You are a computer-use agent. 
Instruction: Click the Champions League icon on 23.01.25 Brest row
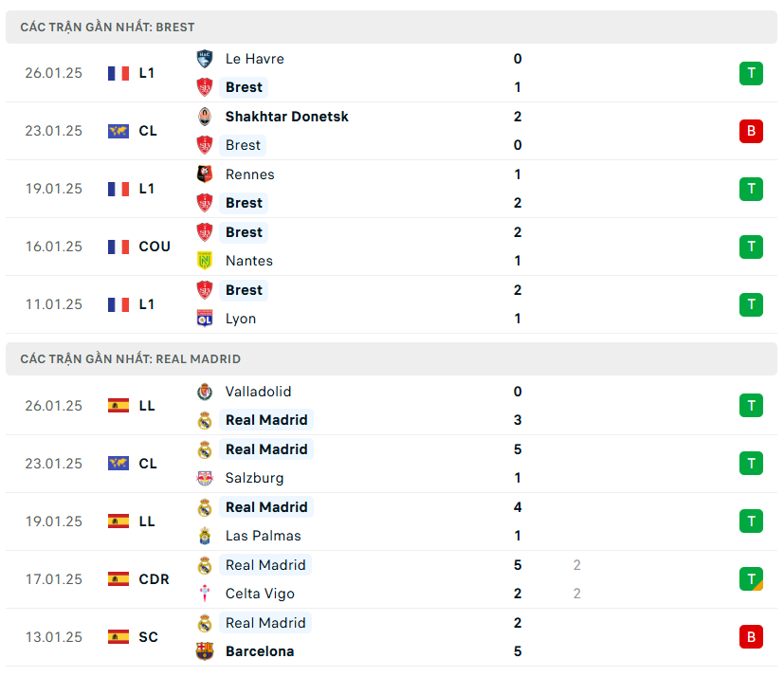click(119, 131)
